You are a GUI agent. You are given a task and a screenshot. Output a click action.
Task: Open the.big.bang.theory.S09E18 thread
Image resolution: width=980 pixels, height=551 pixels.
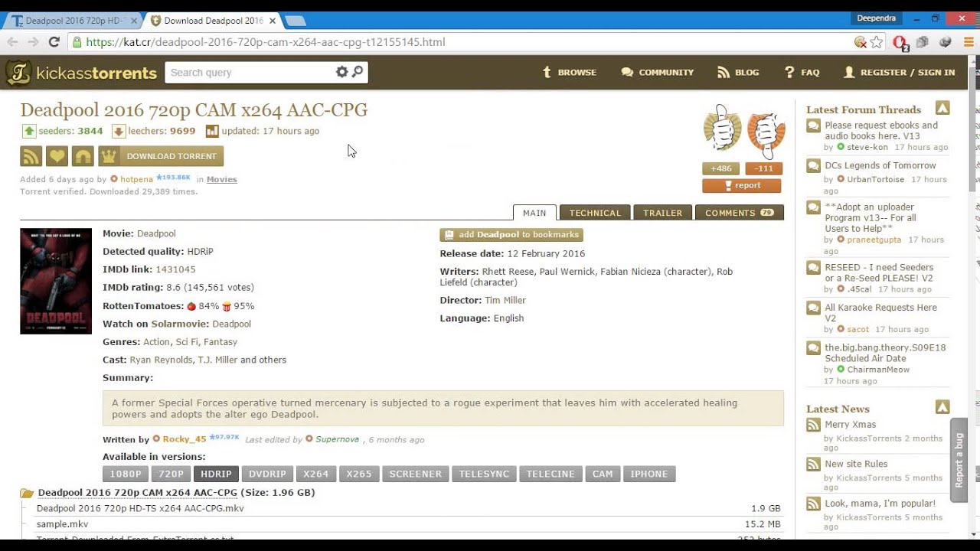(885, 353)
